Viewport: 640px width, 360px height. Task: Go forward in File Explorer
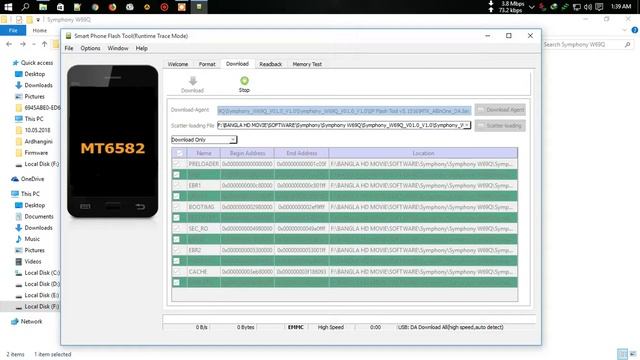tap(23, 44)
